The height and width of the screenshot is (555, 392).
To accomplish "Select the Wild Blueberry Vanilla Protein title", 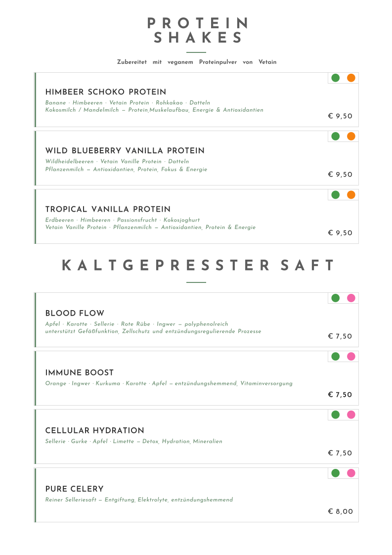I will (x=125, y=151).
